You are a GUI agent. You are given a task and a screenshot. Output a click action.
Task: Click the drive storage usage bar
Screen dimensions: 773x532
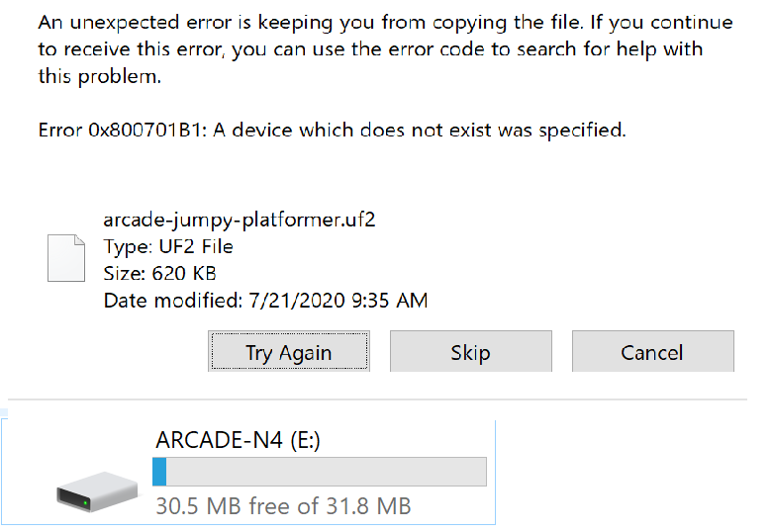pyautogui.click(x=320, y=472)
